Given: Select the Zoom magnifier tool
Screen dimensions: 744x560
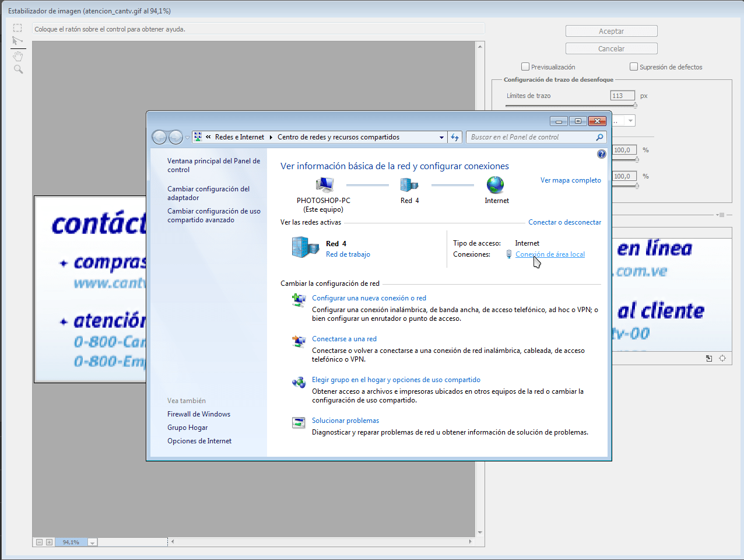Looking at the screenshot, I should pyautogui.click(x=18, y=69).
